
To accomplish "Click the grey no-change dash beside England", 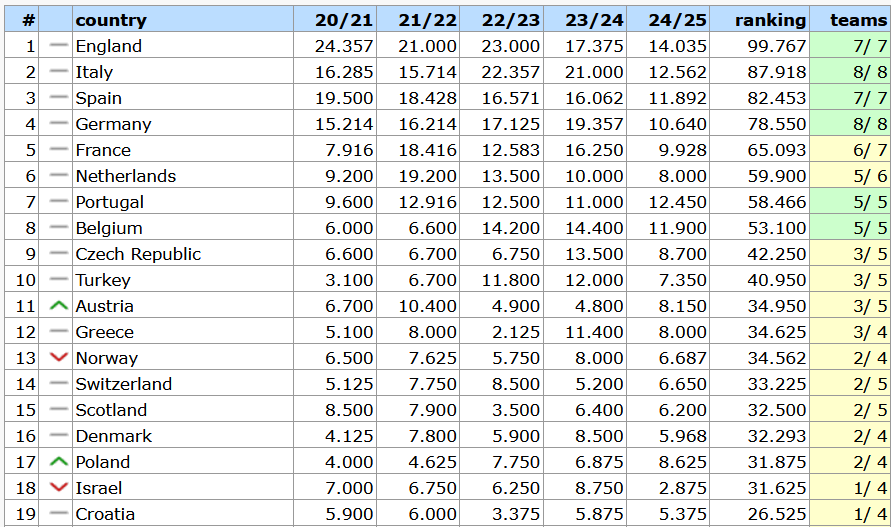I will point(59,45).
